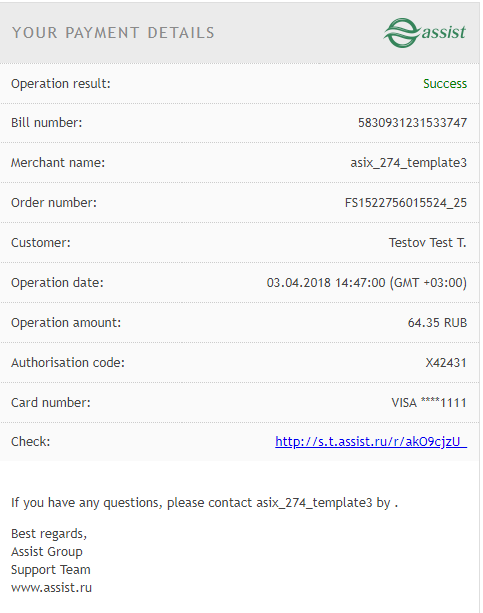The image size is (483, 613).
Task: Click the customer name Testov Test T.
Action: (427, 243)
